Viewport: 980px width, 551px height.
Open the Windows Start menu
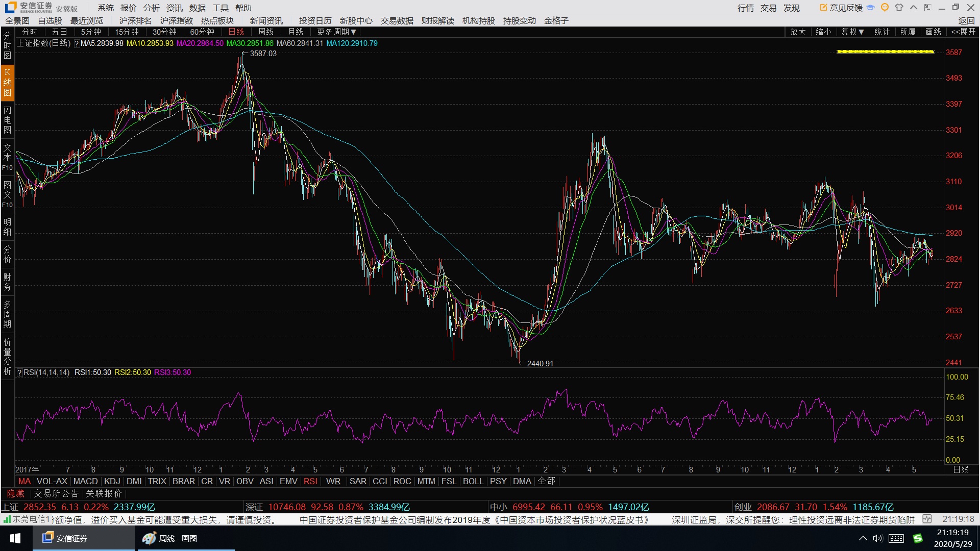click(x=15, y=538)
